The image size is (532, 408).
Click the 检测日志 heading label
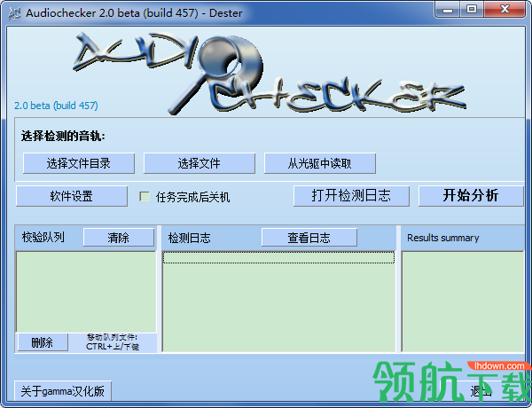coord(190,238)
